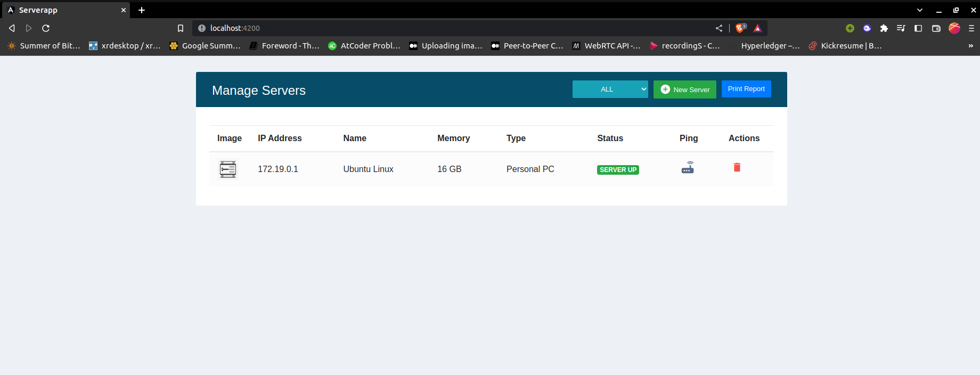Open Google Summ... bookmark

tap(205, 46)
